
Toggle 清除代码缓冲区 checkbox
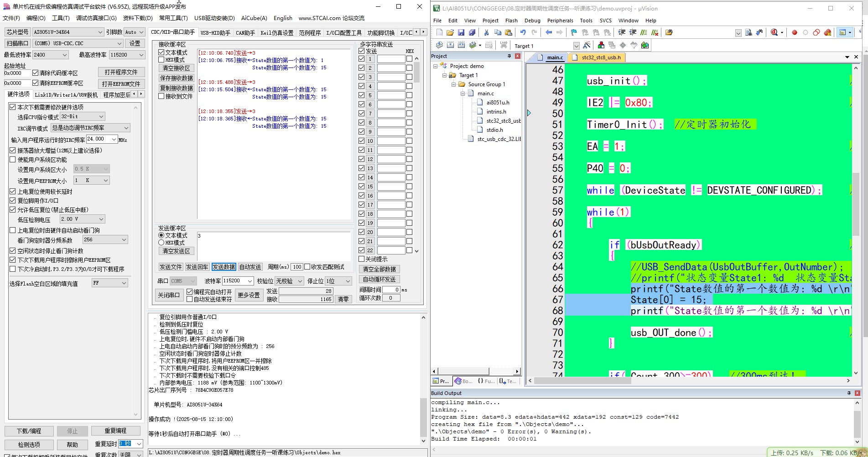coord(35,73)
